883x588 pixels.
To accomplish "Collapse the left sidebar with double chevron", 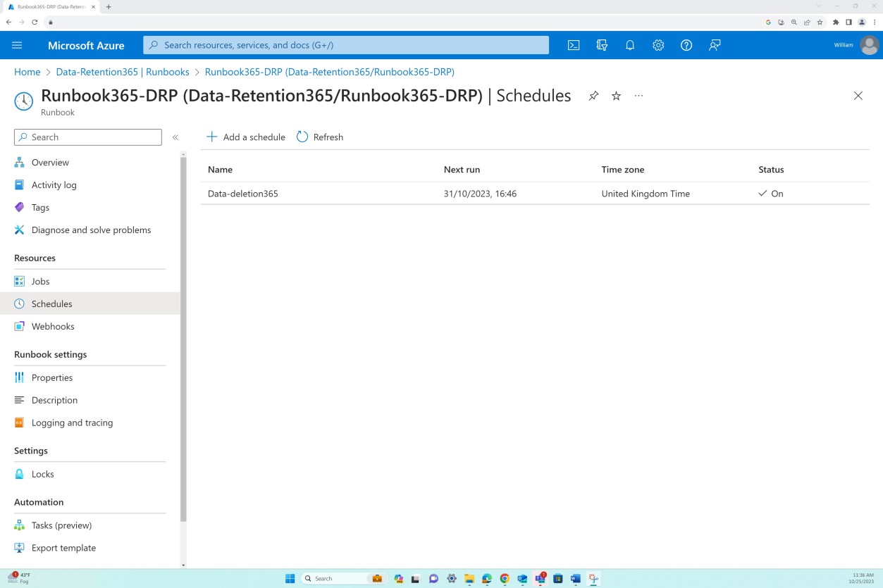I will [175, 137].
